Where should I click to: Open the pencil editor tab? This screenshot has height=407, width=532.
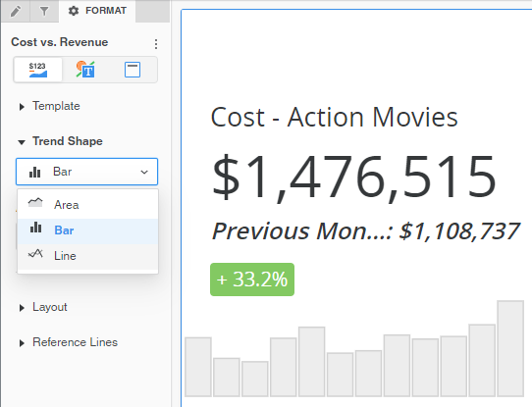[x=16, y=12]
